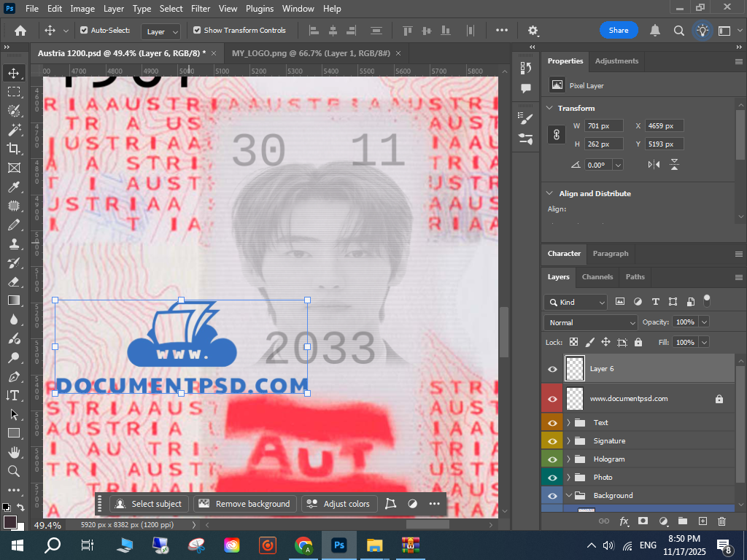Select the Zoom tool in toolbar

13,471
